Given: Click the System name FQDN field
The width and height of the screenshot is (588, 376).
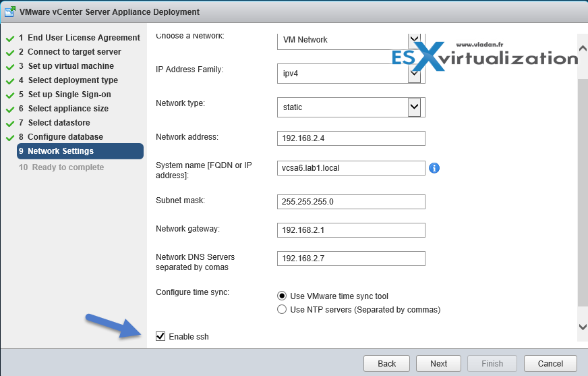Looking at the screenshot, I should point(351,168).
